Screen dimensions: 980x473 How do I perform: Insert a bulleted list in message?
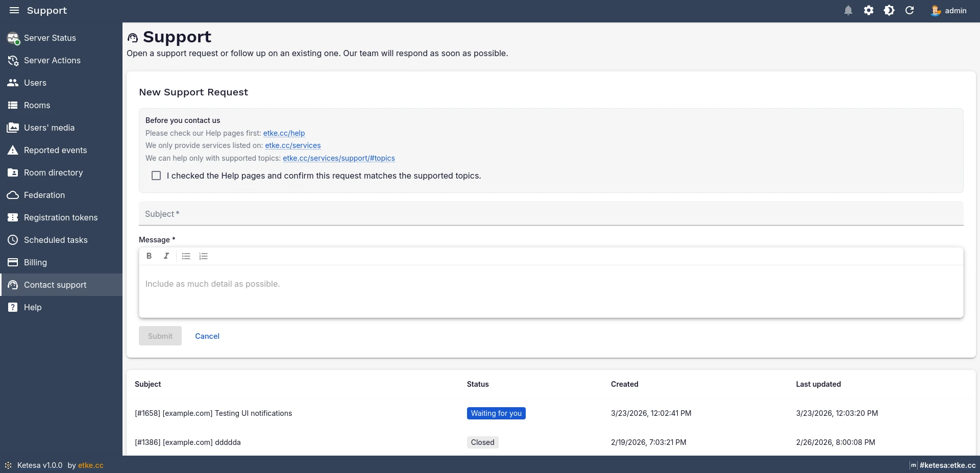click(x=186, y=256)
